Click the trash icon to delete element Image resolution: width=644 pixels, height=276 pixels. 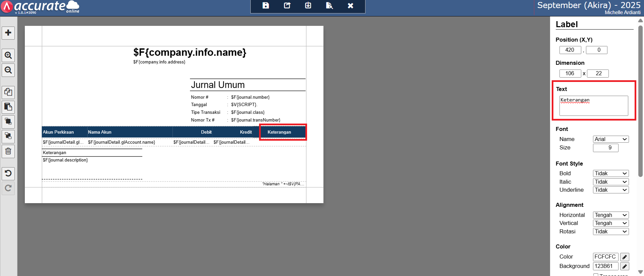coord(8,151)
